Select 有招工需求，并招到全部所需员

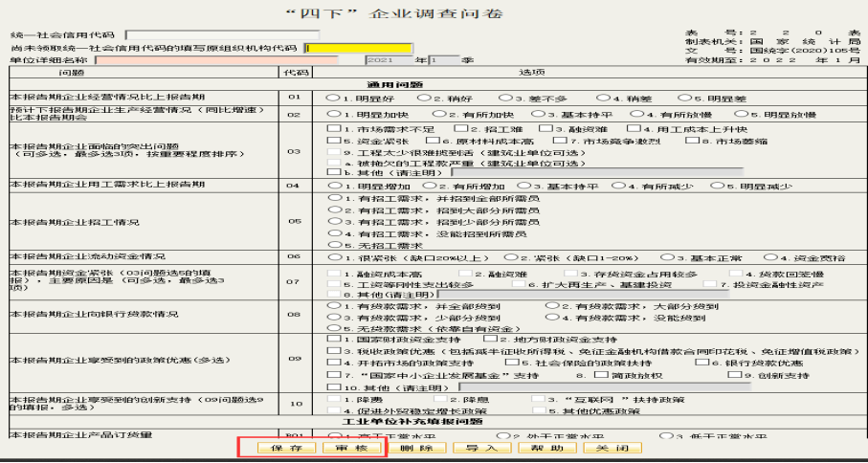coord(334,197)
